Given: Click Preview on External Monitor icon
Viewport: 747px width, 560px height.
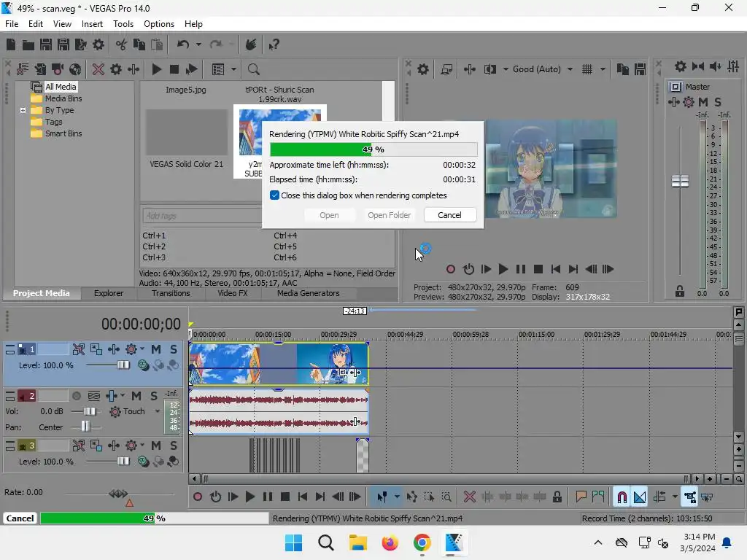Looking at the screenshot, I should tap(446, 69).
